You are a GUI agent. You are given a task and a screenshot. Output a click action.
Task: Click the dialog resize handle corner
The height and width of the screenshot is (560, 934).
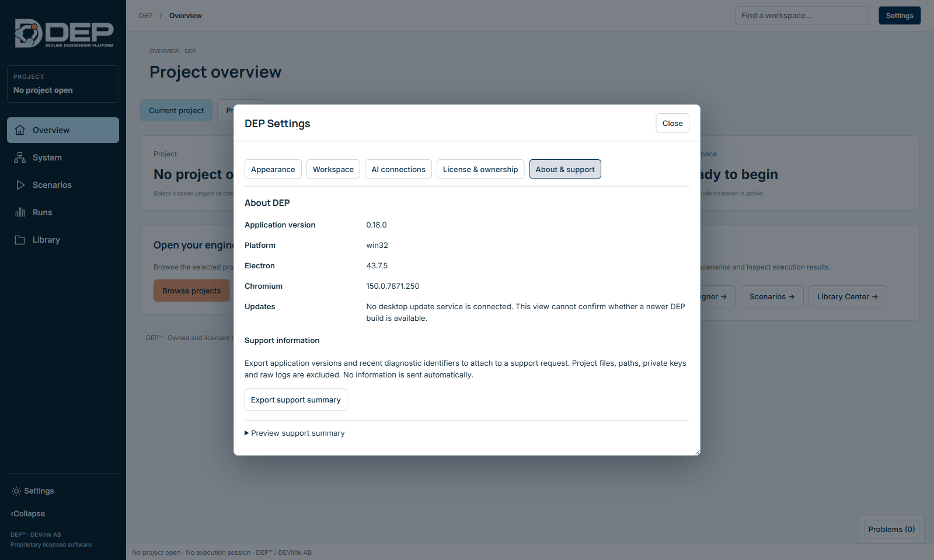(x=697, y=452)
